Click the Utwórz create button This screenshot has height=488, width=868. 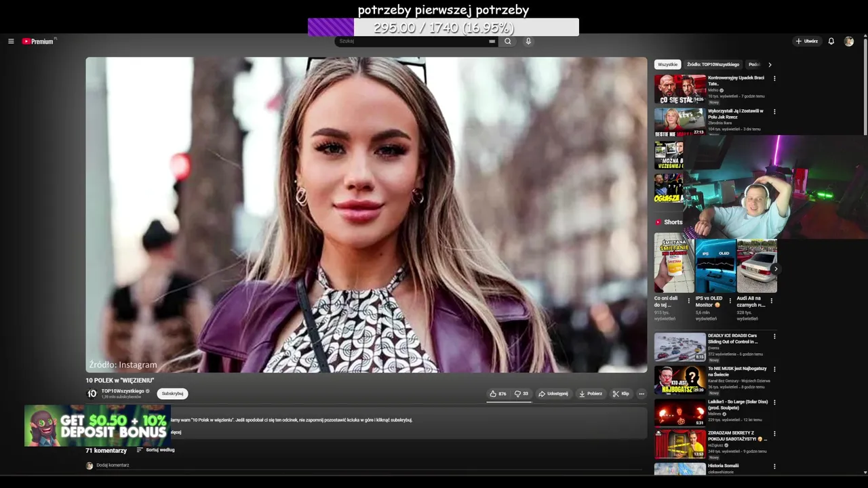807,41
